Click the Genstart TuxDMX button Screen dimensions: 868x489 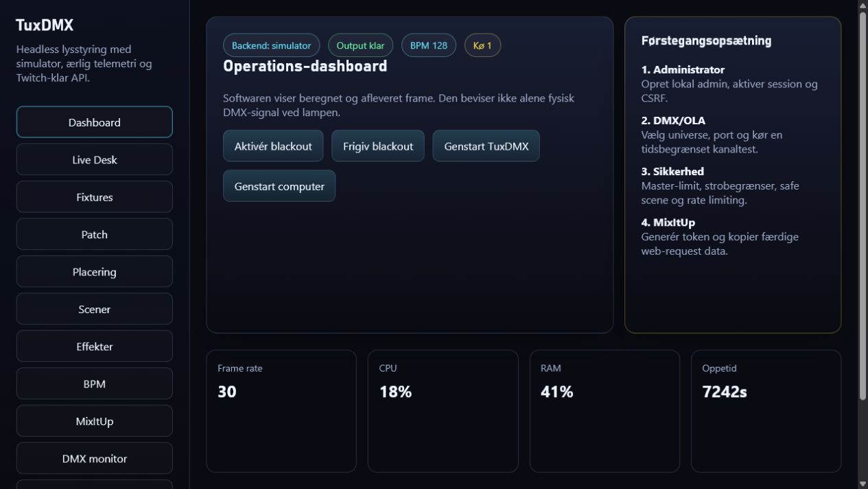486,146
